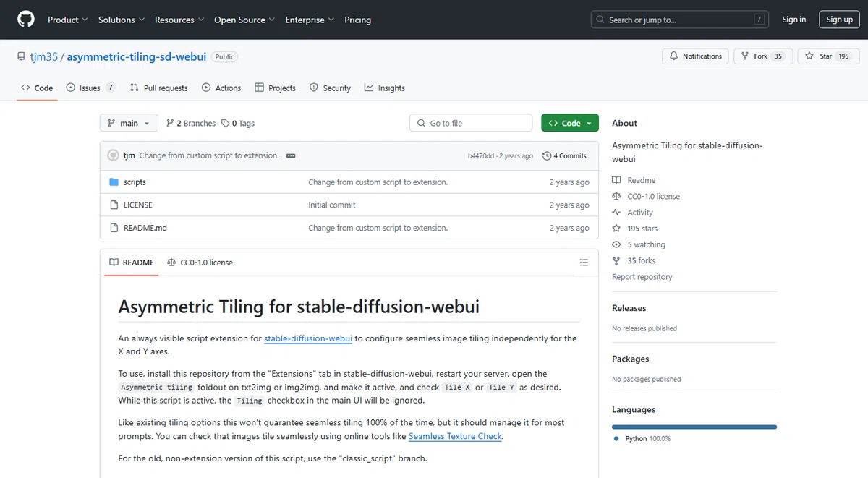The height and width of the screenshot is (478, 868).
Task: Click the Notifications bell button
Action: tap(695, 56)
